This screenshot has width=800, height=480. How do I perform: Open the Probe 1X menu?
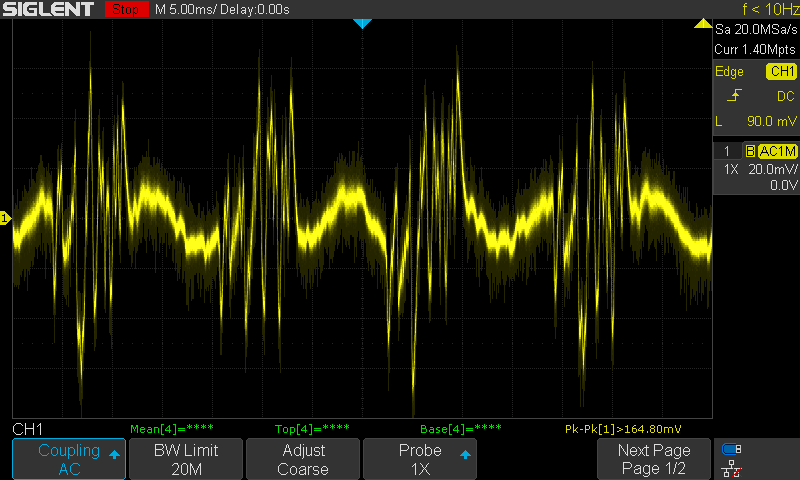[420, 459]
